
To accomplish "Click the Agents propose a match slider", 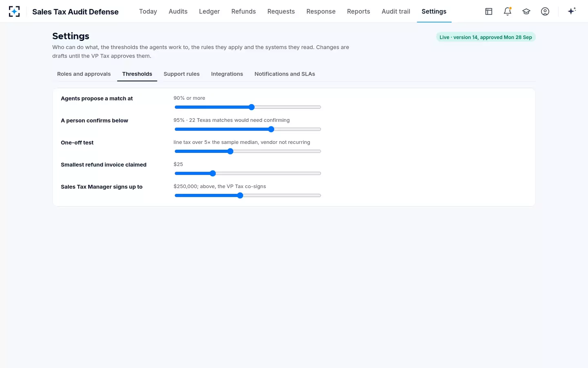I will (x=247, y=107).
